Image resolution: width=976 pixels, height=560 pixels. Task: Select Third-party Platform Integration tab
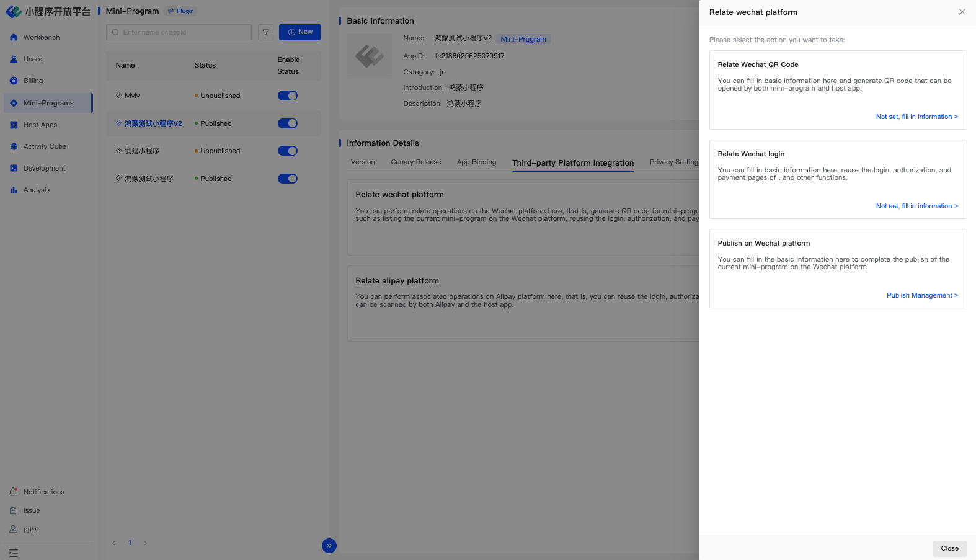click(x=573, y=163)
